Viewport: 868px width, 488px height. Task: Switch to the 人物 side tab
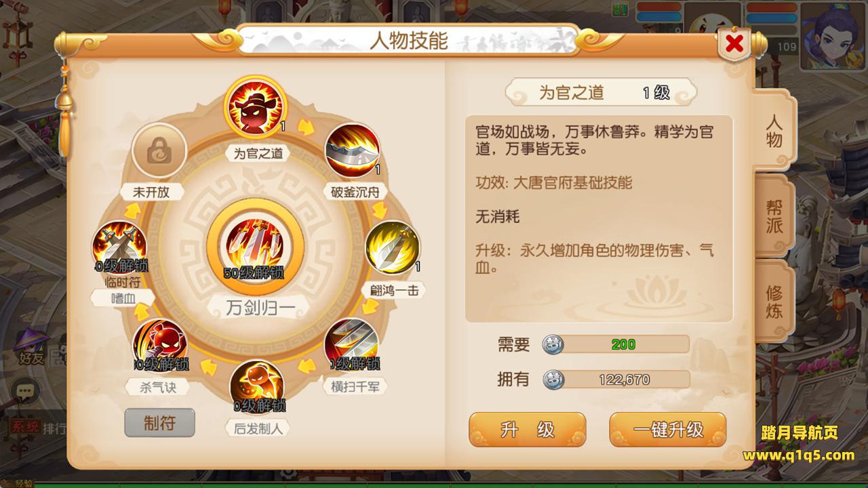(x=774, y=131)
